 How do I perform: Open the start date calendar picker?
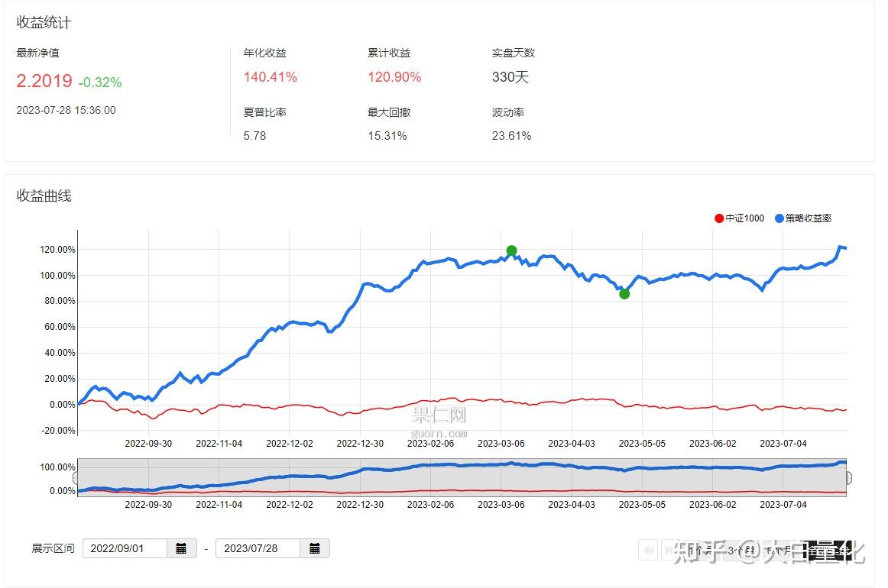(x=181, y=548)
